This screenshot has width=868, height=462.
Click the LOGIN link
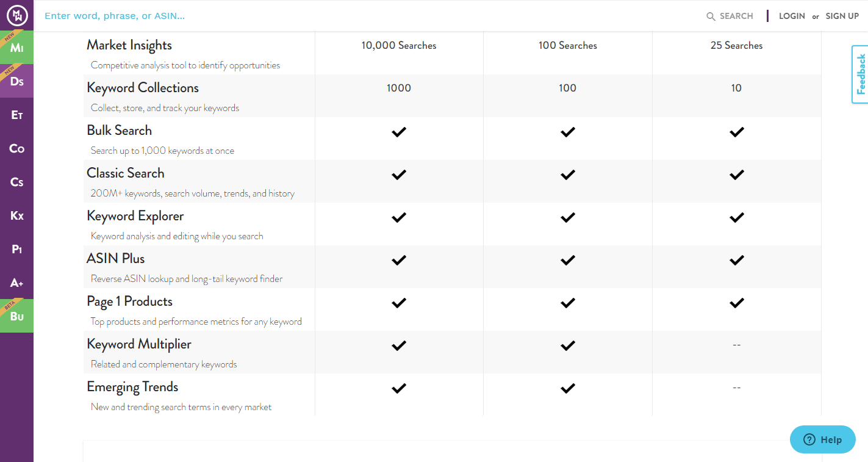pos(792,16)
